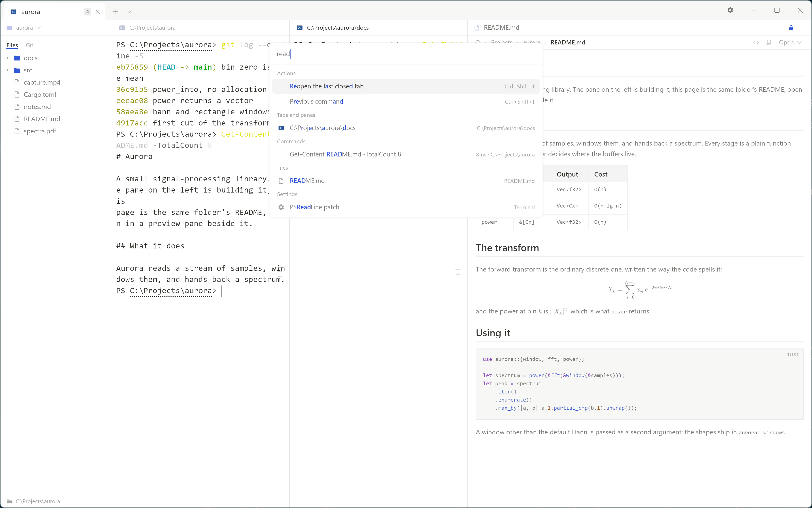Click the folder icon in status bar
812x508 pixels.
[x=9, y=501]
